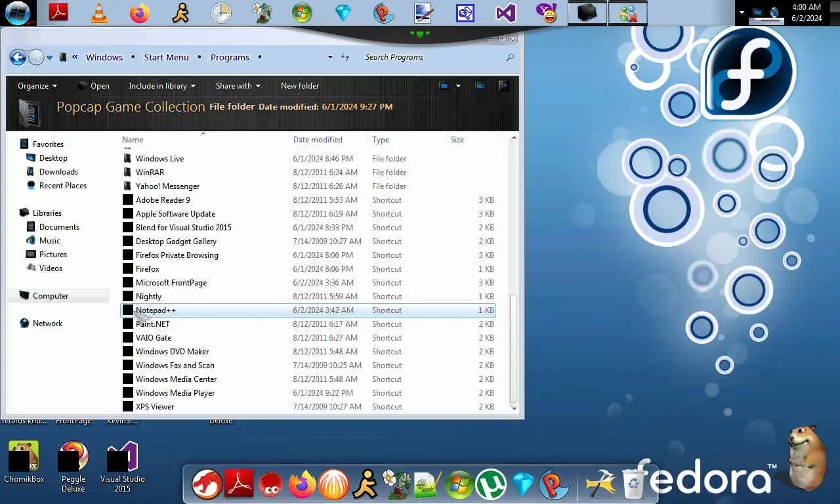Click Open in the Explorer toolbar

coord(93,86)
